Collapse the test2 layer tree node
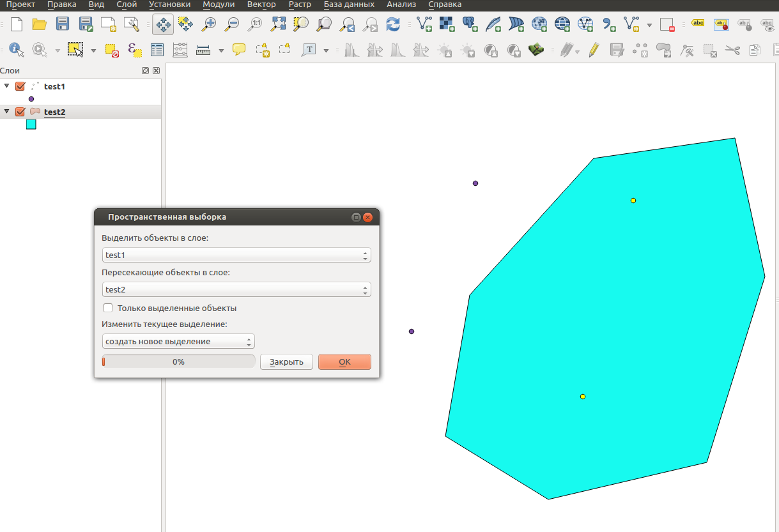Viewport: 779px width, 532px height. point(6,111)
